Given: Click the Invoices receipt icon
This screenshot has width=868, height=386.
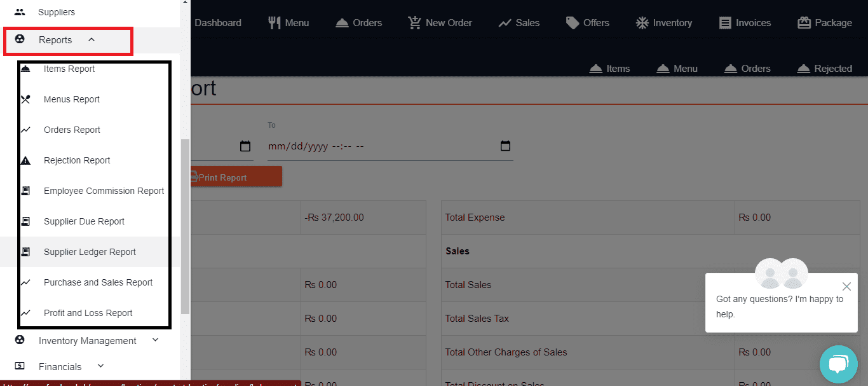Looking at the screenshot, I should coord(724,23).
